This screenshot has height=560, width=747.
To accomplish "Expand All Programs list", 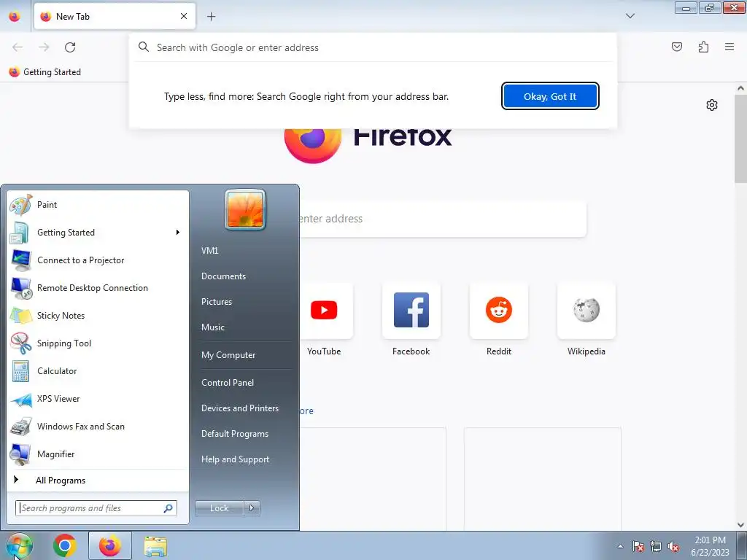I will (98, 481).
